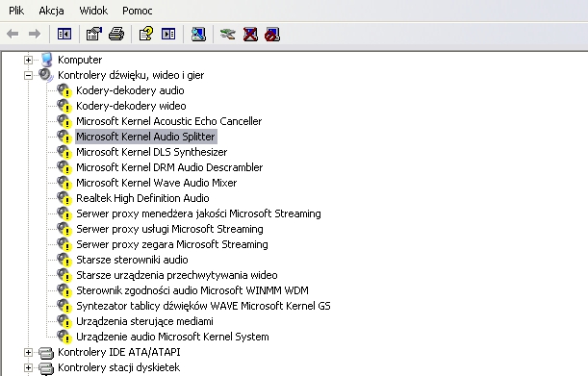Click warning icon of Urządzenia sterujące mediami
Screen dimensions: 588x376
(64, 321)
